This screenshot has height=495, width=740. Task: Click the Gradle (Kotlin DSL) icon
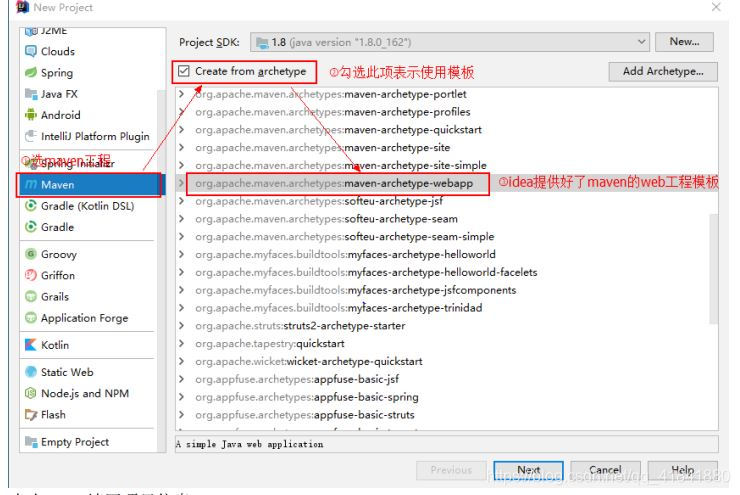pos(31,206)
